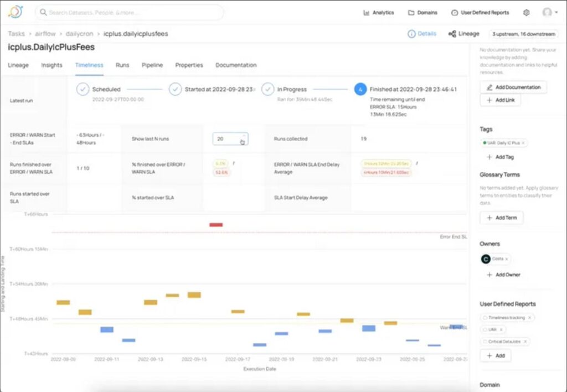The image size is (567, 392).
Task: Click the red 52.6% finished-over badge
Action: (x=221, y=173)
